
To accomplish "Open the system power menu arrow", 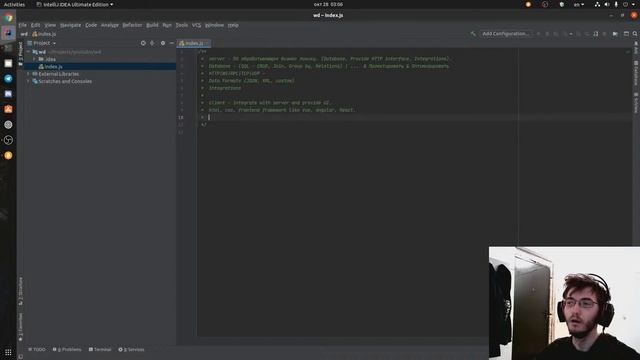I will pos(633,4).
